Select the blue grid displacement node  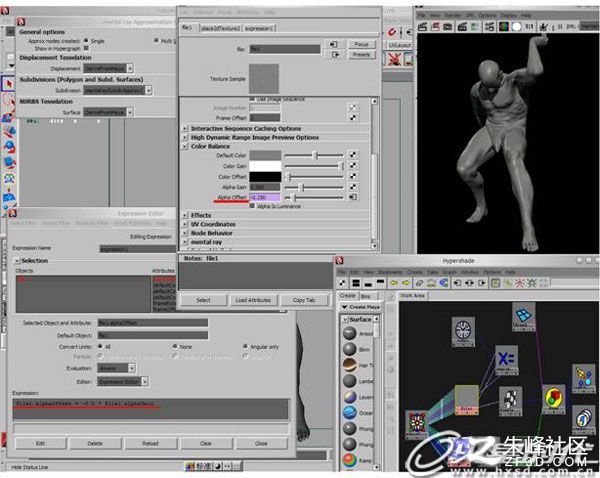click(524, 316)
